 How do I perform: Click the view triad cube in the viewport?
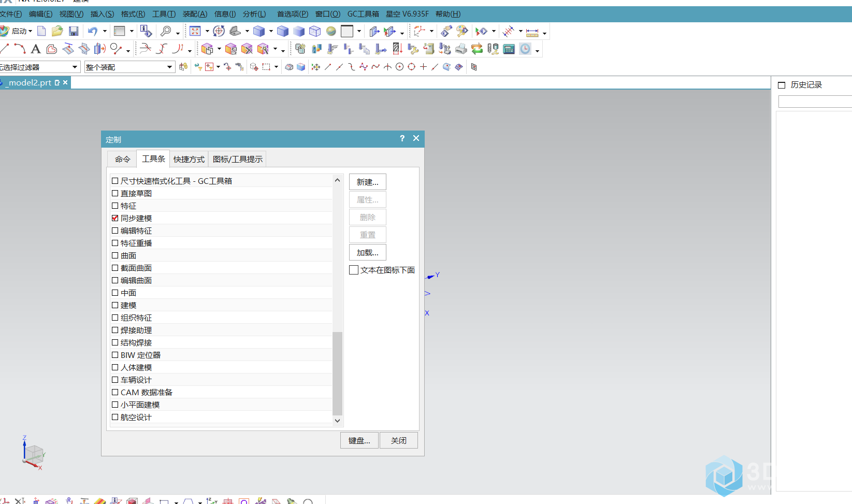tap(34, 454)
